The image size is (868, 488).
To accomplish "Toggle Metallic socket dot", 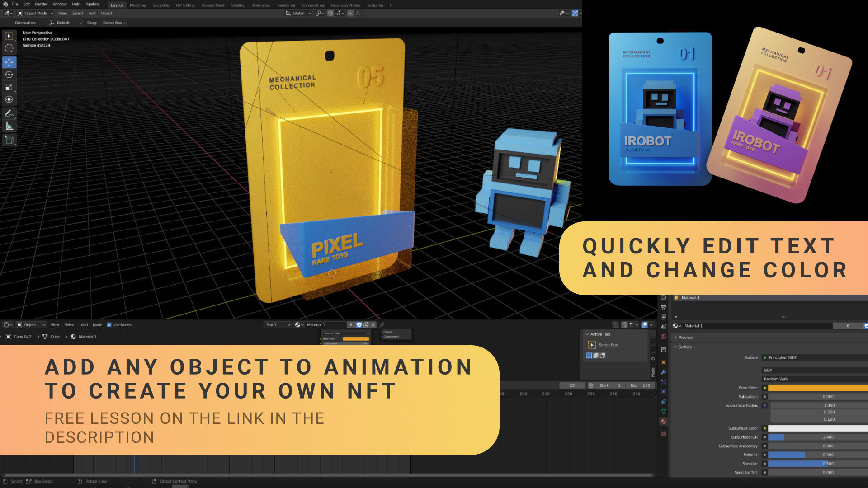I will [764, 455].
